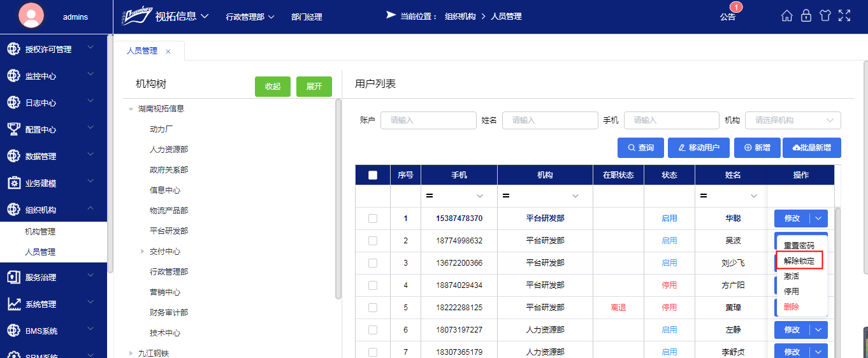Viewport: 868px width, 358px height.
Task: Select 解除锁定 from the dropdown menu
Action: tap(799, 261)
